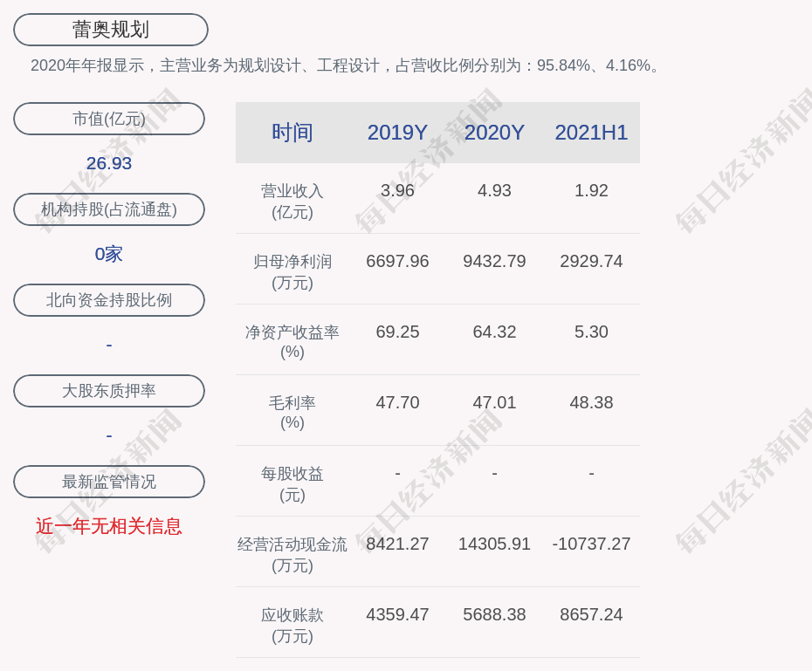Click the 毛利率 (%) row label
This screenshot has height=671, width=812.
[292, 413]
